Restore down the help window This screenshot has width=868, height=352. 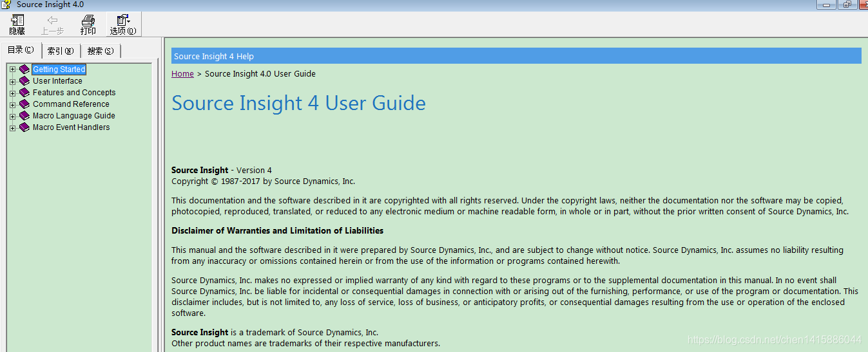tap(847, 4)
